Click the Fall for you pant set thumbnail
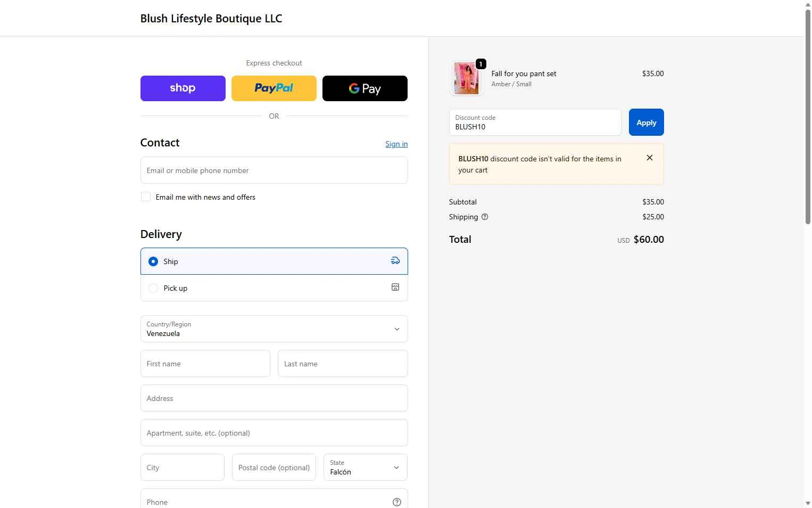This screenshot has width=812, height=508. (466, 78)
